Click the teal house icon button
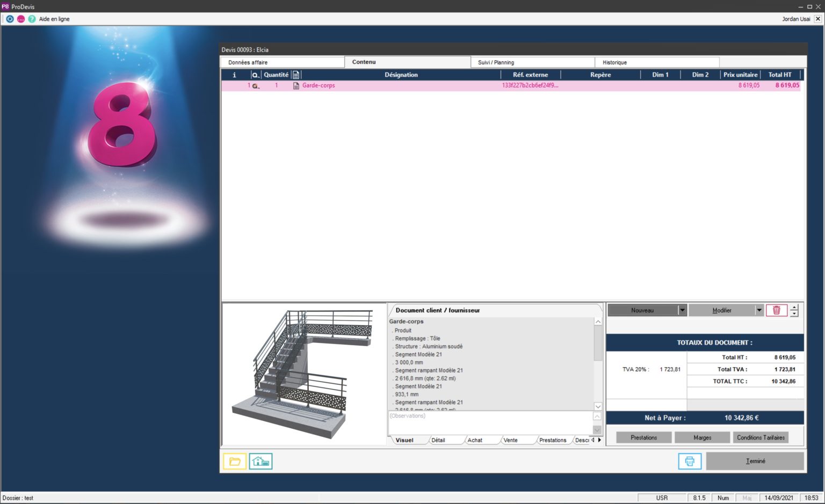The height and width of the screenshot is (504, 825). point(260,461)
